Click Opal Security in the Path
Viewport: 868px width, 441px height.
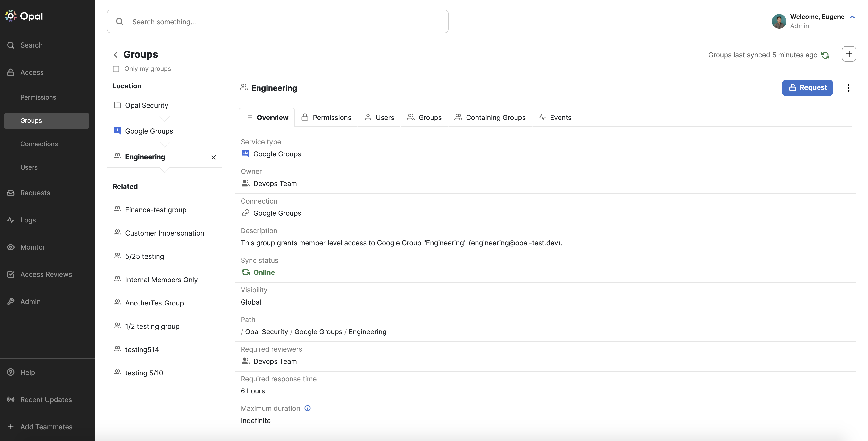click(x=266, y=332)
